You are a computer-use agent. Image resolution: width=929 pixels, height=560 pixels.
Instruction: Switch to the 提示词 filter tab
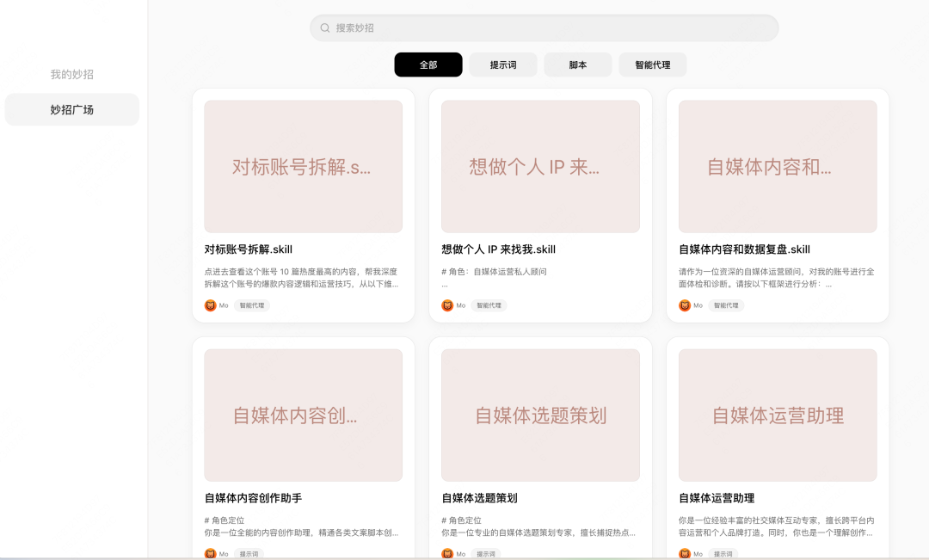(503, 65)
